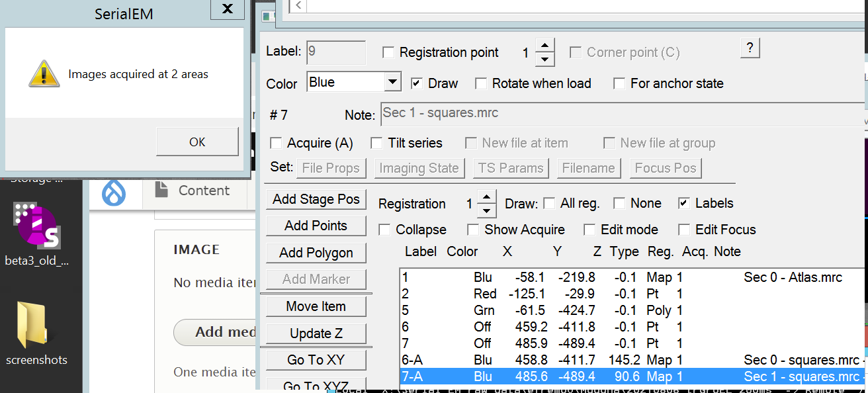
Task: Select Atlas.mrc map item 1 in list
Action: pos(633,277)
